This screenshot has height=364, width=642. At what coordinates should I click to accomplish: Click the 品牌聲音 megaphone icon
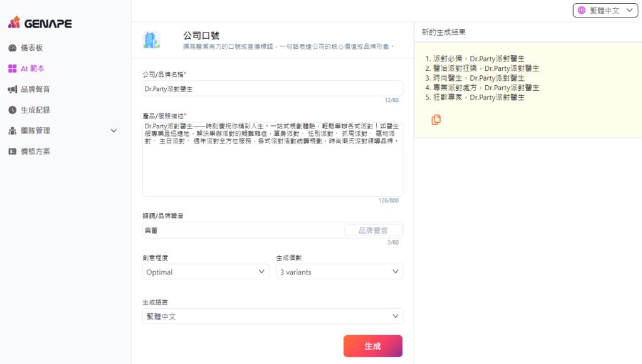(13, 89)
